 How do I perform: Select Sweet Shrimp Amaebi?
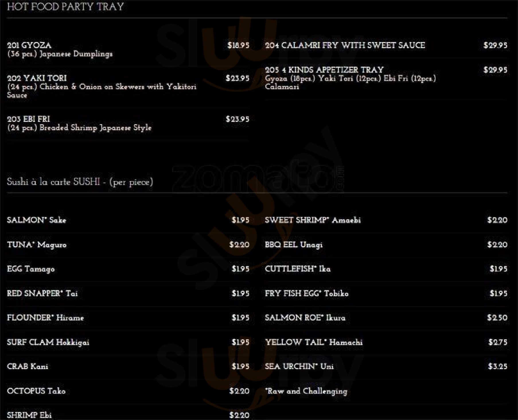[x=313, y=220]
